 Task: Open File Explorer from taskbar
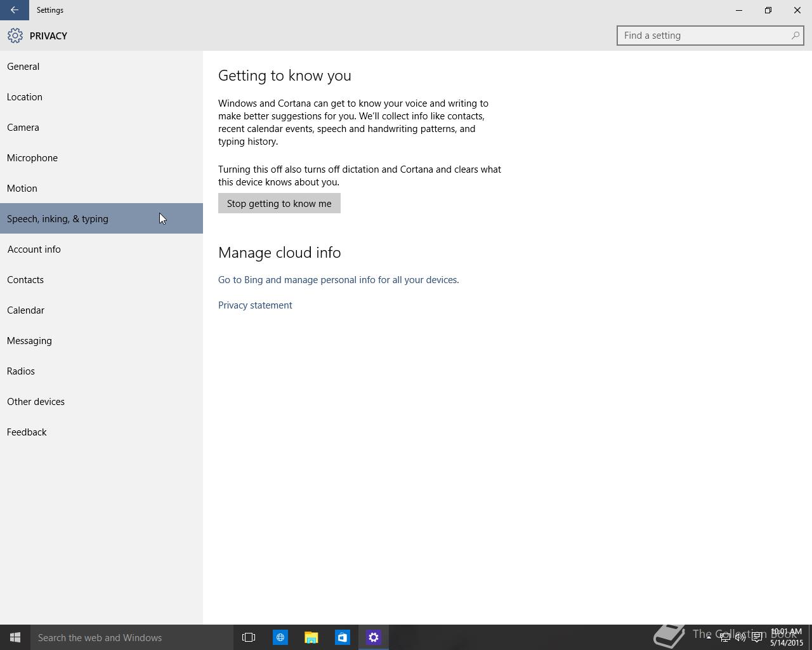tap(311, 637)
